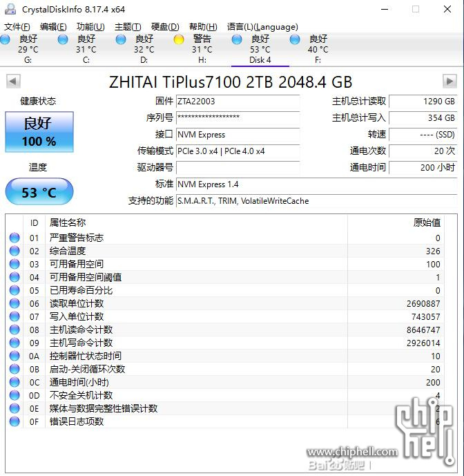Select the 不安全关机计数 attribute name
This screenshot has width=464, height=476.
point(81,395)
